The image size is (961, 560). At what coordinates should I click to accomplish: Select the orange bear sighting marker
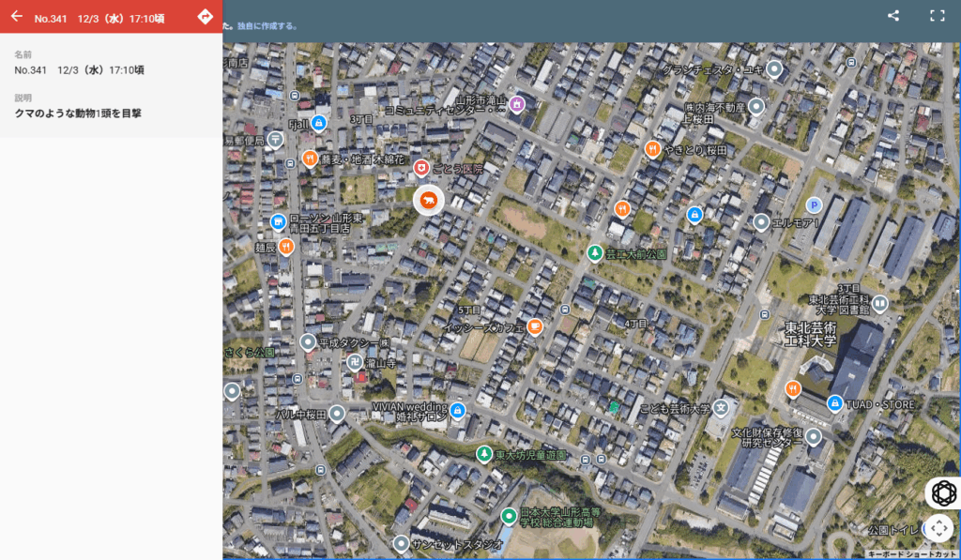point(428,201)
